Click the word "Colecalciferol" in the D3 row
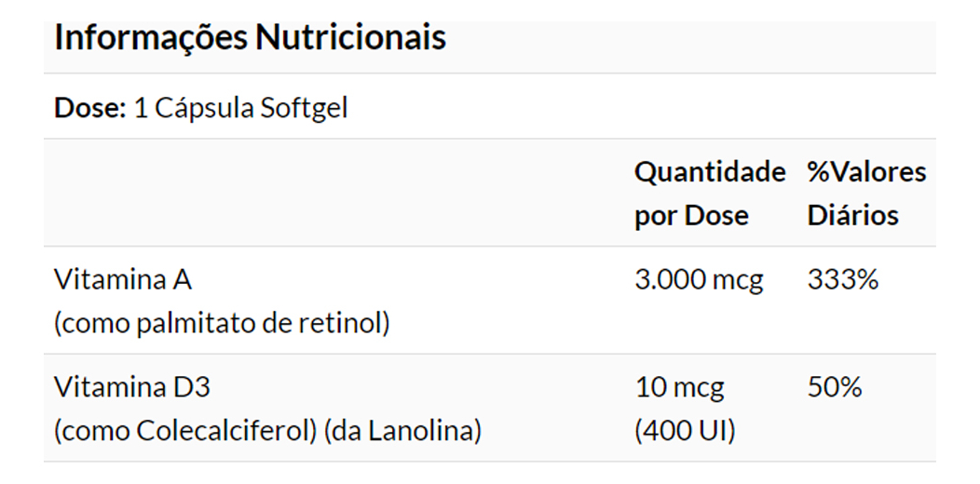Viewport: 980px width, 484px height. coord(226,431)
